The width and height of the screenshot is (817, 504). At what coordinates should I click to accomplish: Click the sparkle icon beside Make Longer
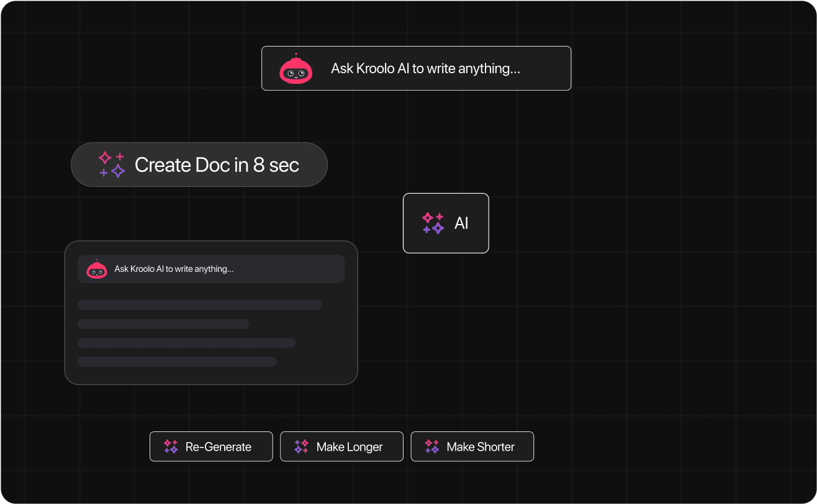301,446
